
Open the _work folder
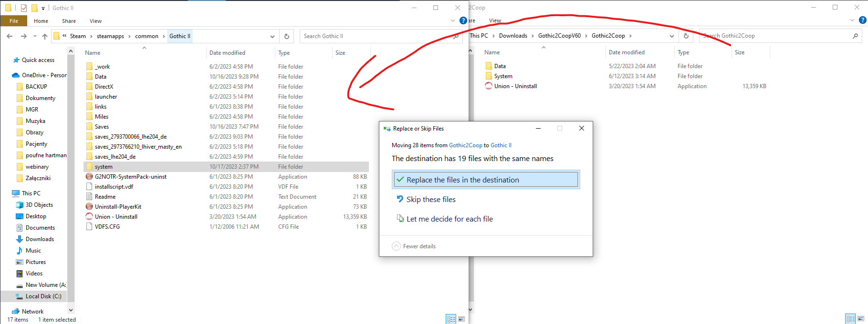[x=102, y=67]
